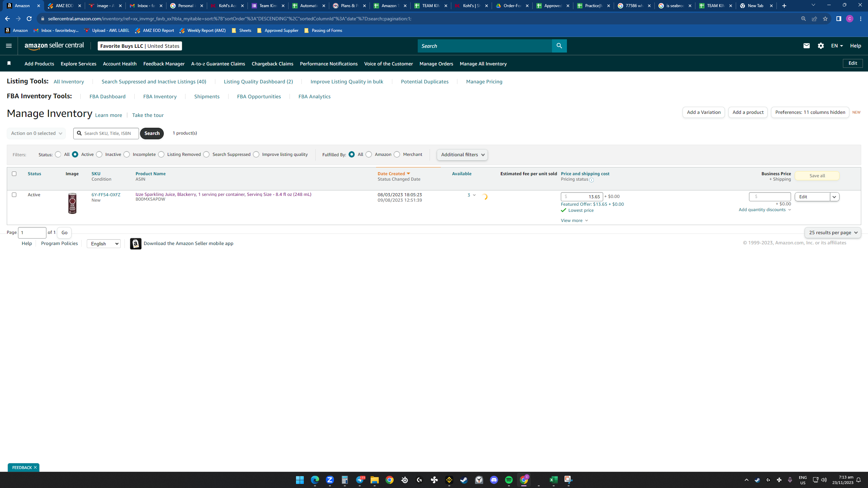Open the Edit button dropdown arrow
Viewport: 868px width, 488px height.
pyautogui.click(x=834, y=197)
